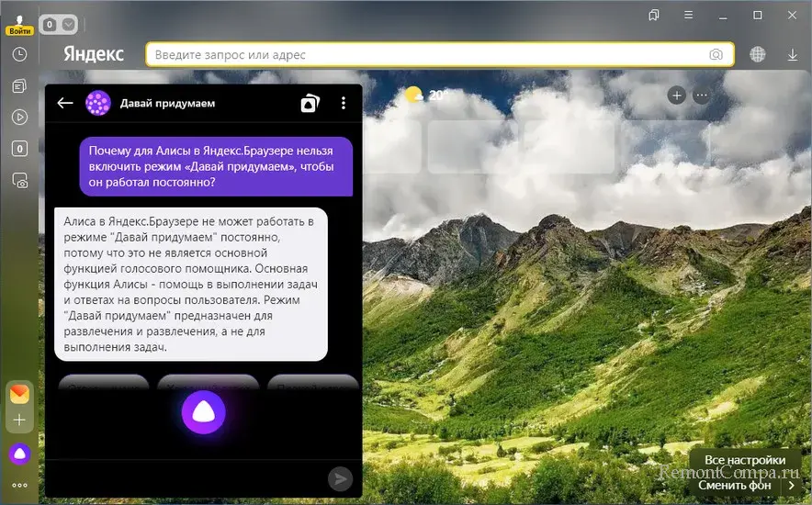The width and height of the screenshot is (812, 505).
Task: Show more sidebar items via bottom ellipsis
Action: (x=19, y=485)
